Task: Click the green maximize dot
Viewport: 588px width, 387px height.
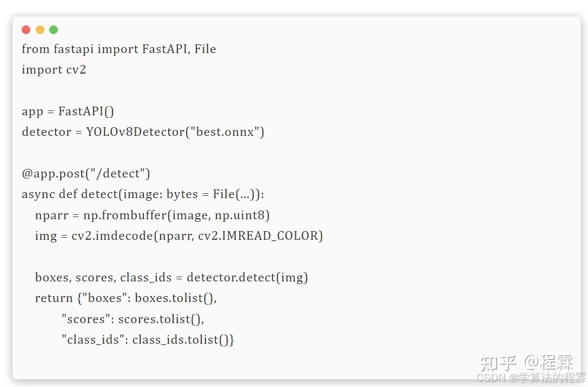Action: pyautogui.click(x=54, y=30)
